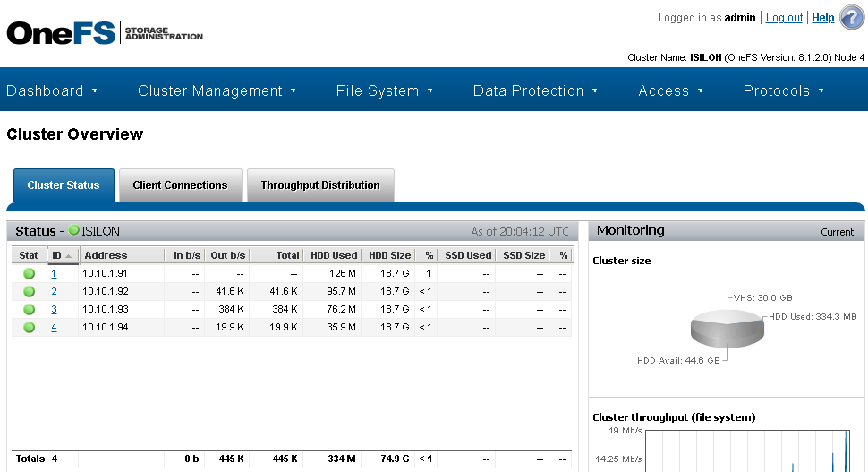
Task: Switch to the Client Connections tab
Action: (181, 185)
